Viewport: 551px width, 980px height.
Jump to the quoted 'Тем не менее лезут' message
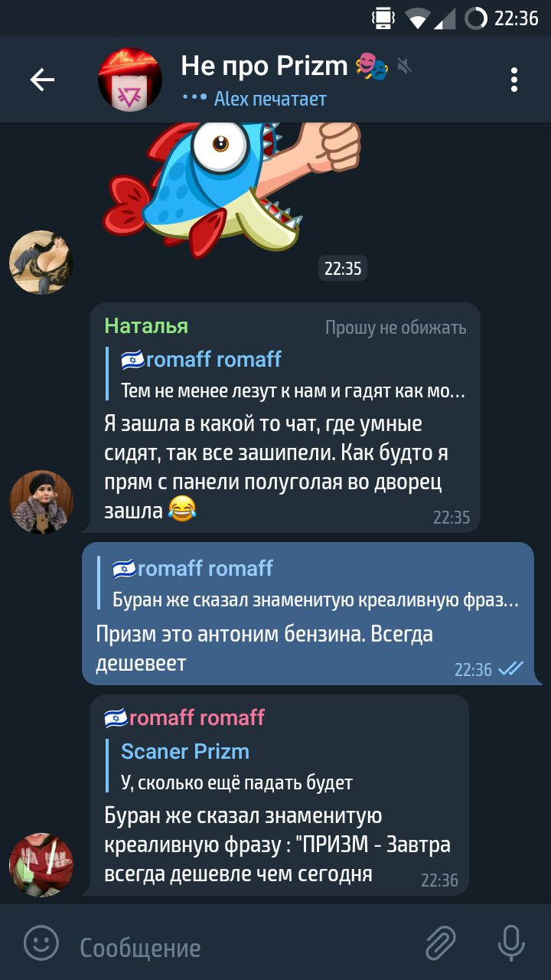tap(285, 375)
